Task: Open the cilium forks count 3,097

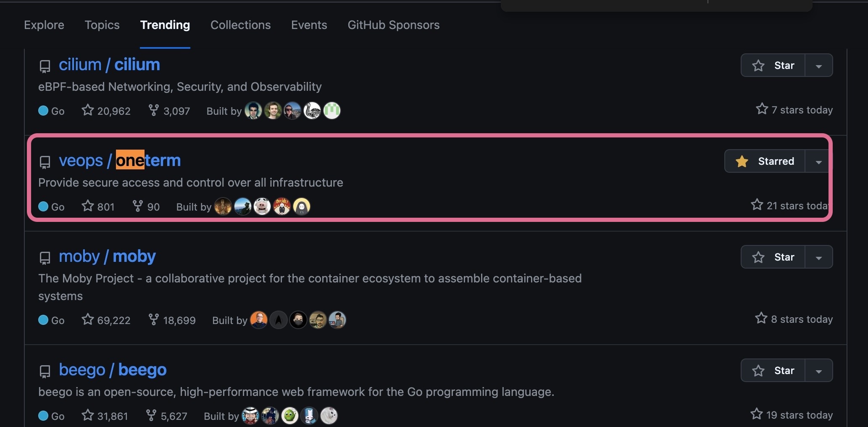Action: (x=169, y=111)
